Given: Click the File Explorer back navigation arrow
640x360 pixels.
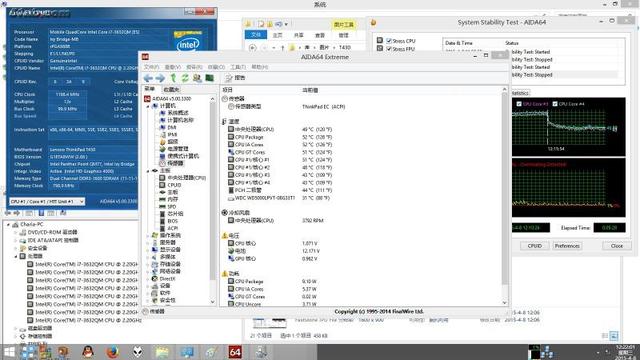Looking at the screenshot, I should coord(253,48).
